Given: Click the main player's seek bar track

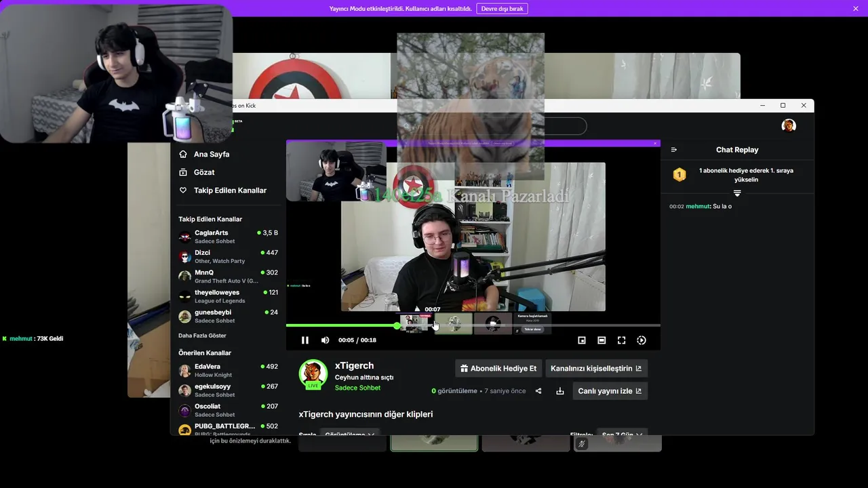Looking at the screenshot, I should tap(473, 326).
